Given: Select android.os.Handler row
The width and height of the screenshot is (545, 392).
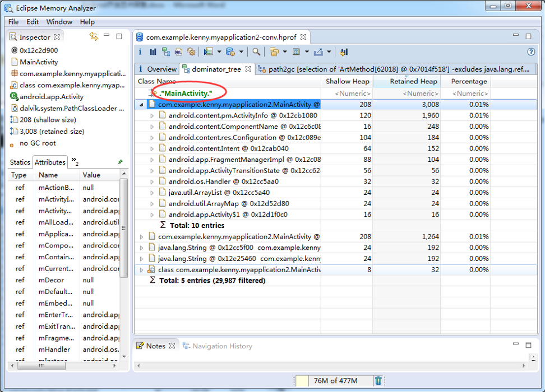Looking at the screenshot, I should (x=335, y=181).
